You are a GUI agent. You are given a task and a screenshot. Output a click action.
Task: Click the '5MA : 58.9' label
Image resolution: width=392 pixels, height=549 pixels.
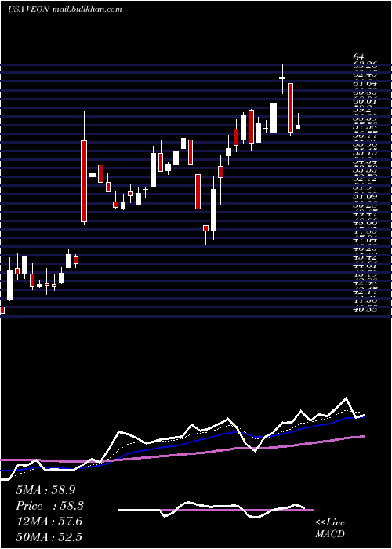45,490
